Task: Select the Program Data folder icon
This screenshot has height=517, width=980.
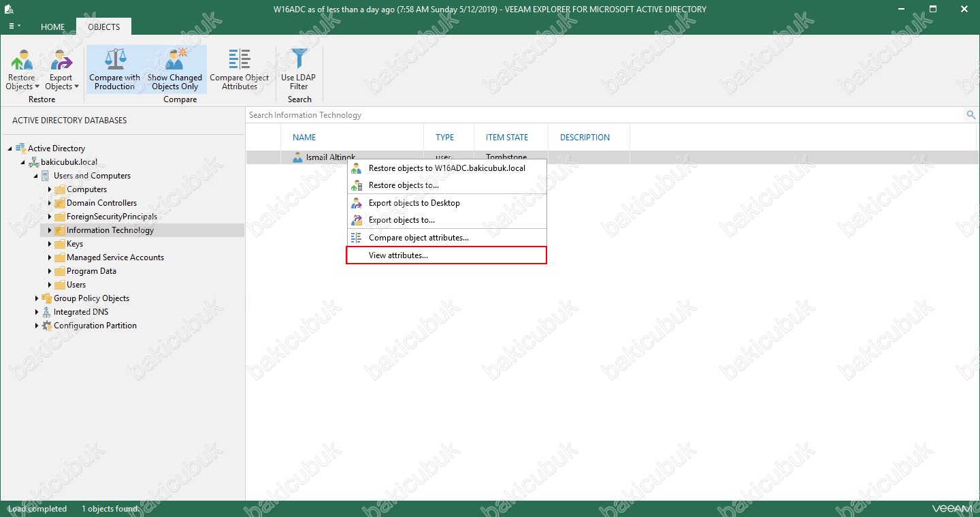Action: [59, 271]
